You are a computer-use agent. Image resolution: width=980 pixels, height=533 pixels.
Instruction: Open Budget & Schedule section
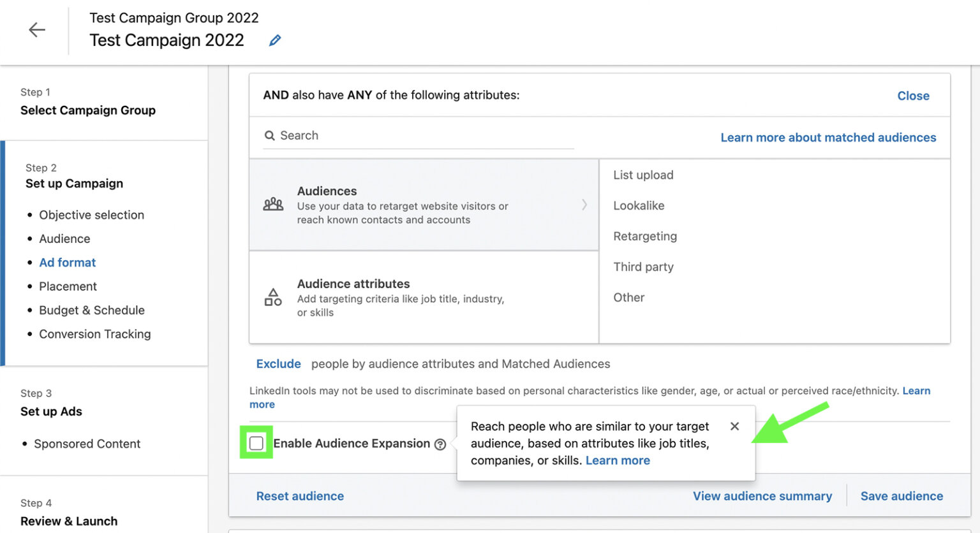tap(92, 310)
